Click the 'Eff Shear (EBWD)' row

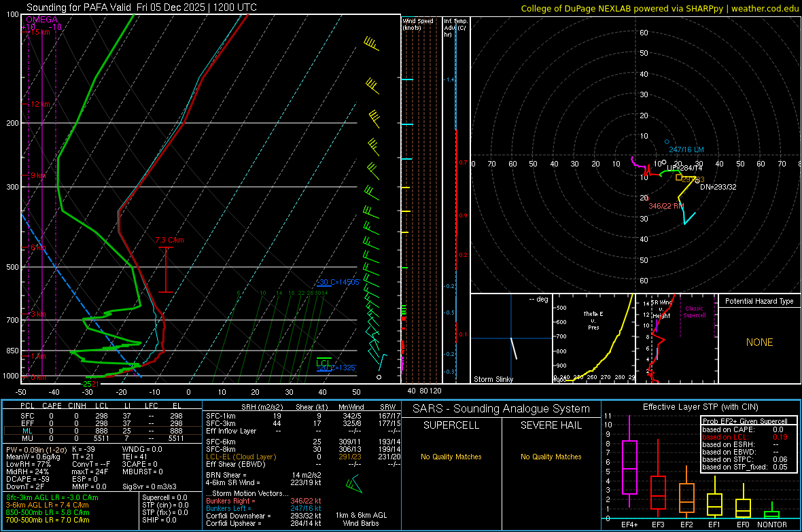point(303,464)
